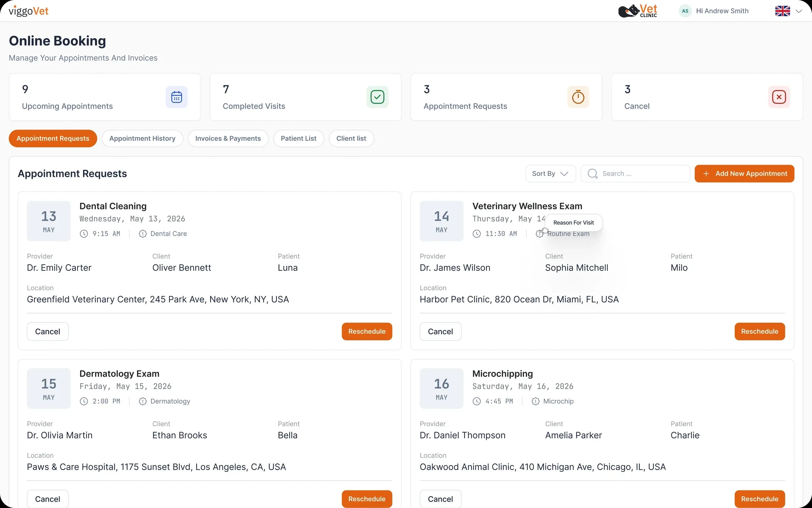Click provider name Dr. Olivia Martin
This screenshot has height=508, width=812.
tap(60, 436)
